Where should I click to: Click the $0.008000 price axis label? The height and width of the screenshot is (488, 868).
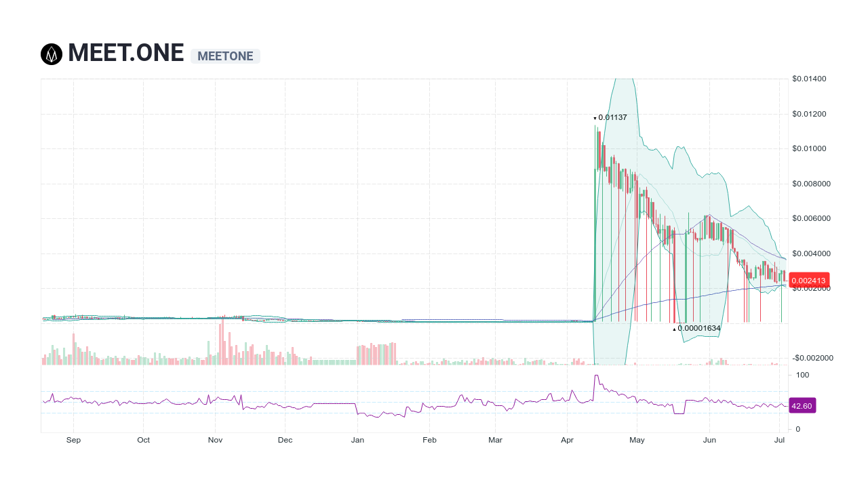[x=812, y=184]
